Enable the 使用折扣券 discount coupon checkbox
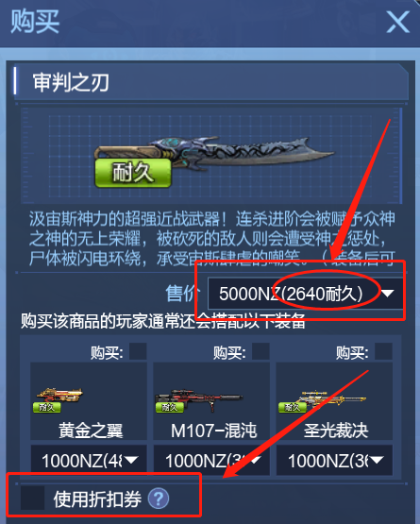The width and height of the screenshot is (420, 524). click(x=32, y=498)
